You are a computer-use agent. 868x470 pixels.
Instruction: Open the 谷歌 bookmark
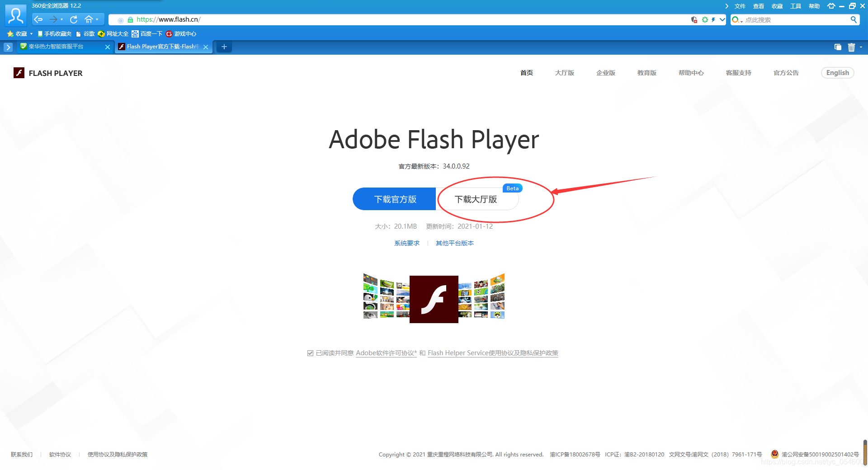(x=85, y=34)
